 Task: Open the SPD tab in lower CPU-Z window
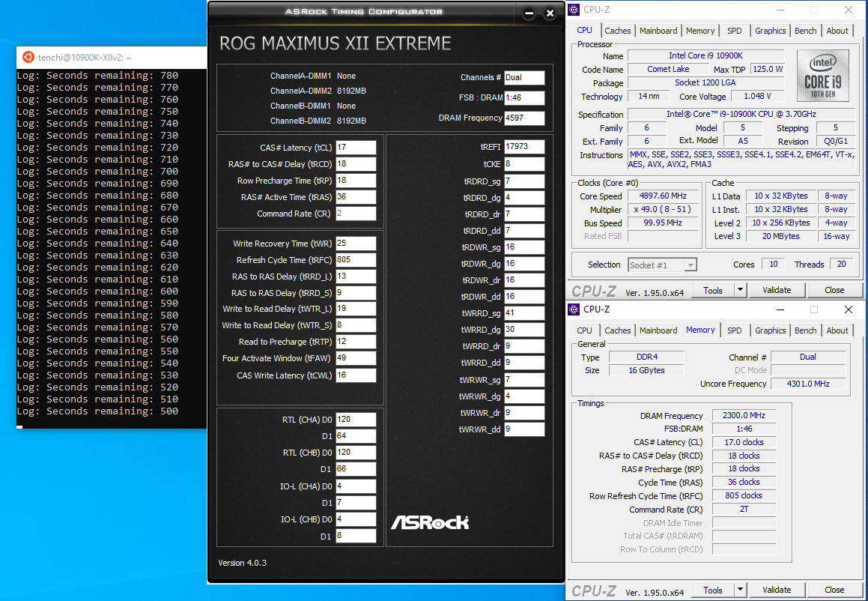tap(735, 330)
